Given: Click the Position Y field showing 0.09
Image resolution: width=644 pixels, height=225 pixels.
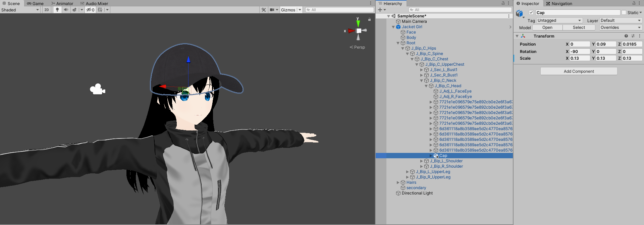Looking at the screenshot, I should (x=606, y=44).
